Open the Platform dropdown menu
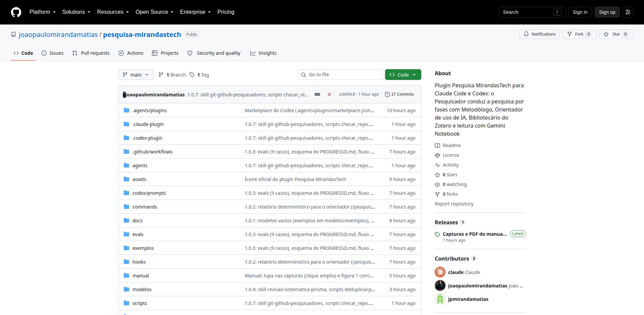This screenshot has width=644, height=315. point(43,12)
